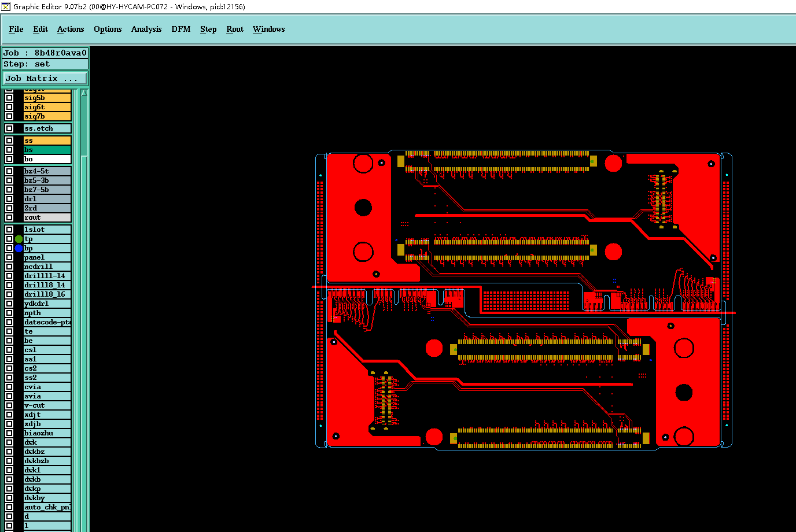The height and width of the screenshot is (532, 796).
Task: Open the File menu
Action: click(16, 29)
